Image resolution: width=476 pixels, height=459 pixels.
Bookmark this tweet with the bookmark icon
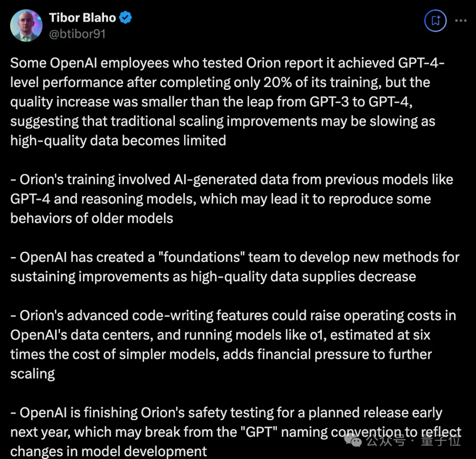[435, 21]
